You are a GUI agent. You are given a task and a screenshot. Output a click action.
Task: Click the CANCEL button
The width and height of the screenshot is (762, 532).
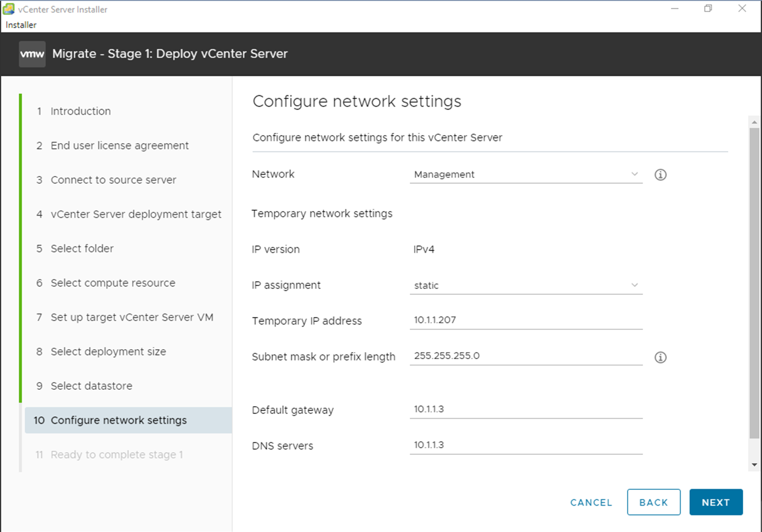[x=591, y=503]
